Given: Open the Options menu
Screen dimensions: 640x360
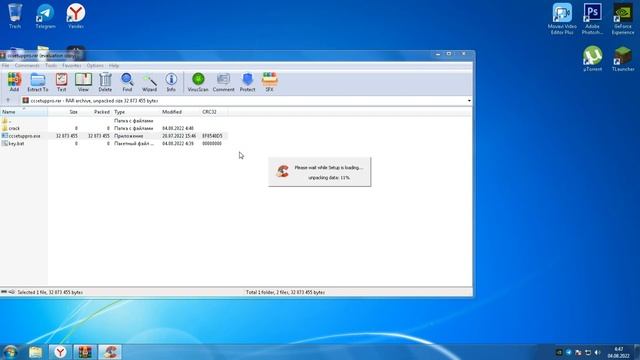Looking at the screenshot, I should coord(95,65).
